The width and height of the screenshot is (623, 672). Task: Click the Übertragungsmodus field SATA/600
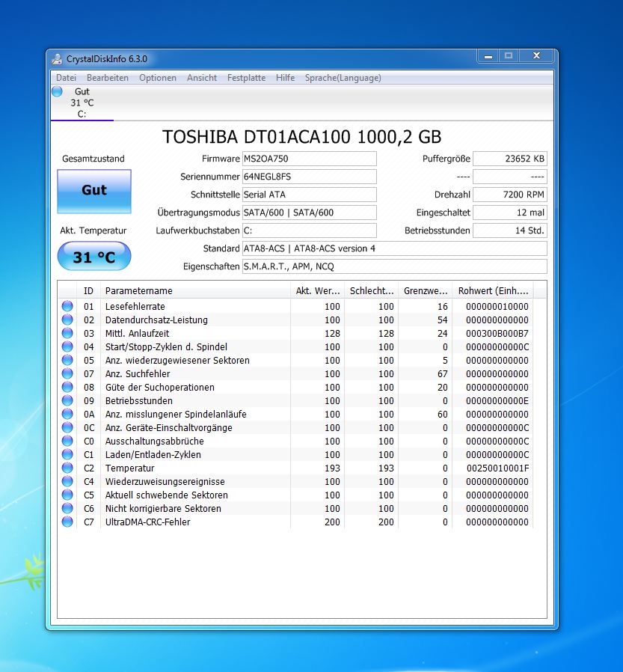309,213
